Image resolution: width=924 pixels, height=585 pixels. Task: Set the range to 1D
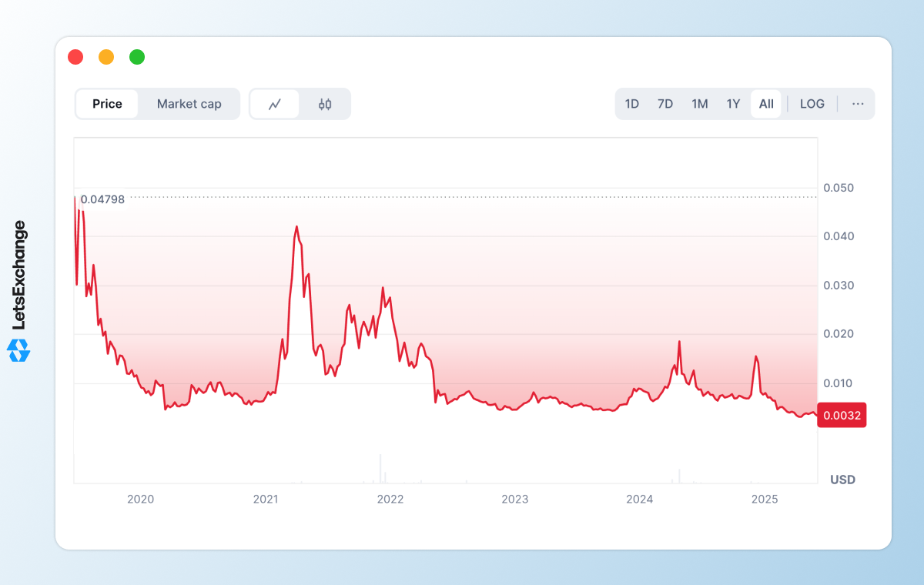click(631, 104)
